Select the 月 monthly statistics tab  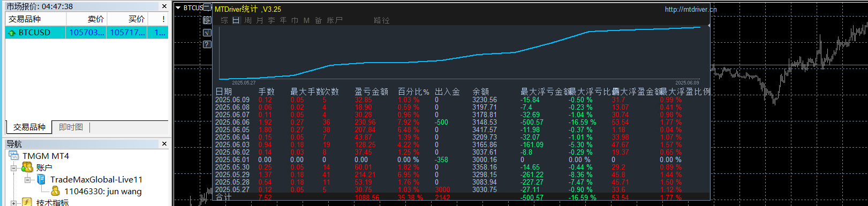click(260, 20)
